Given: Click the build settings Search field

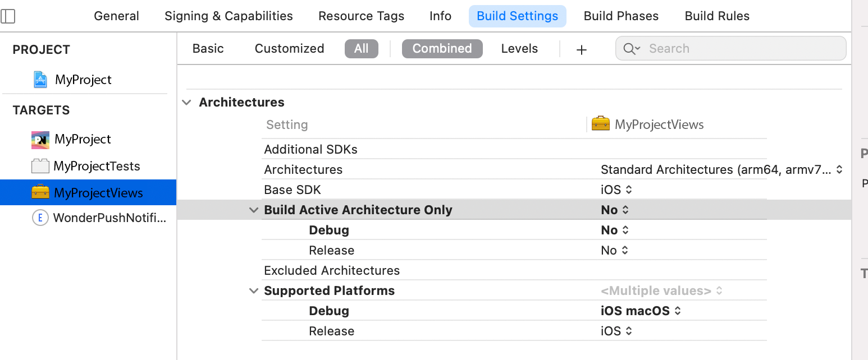Looking at the screenshot, I should (741, 49).
